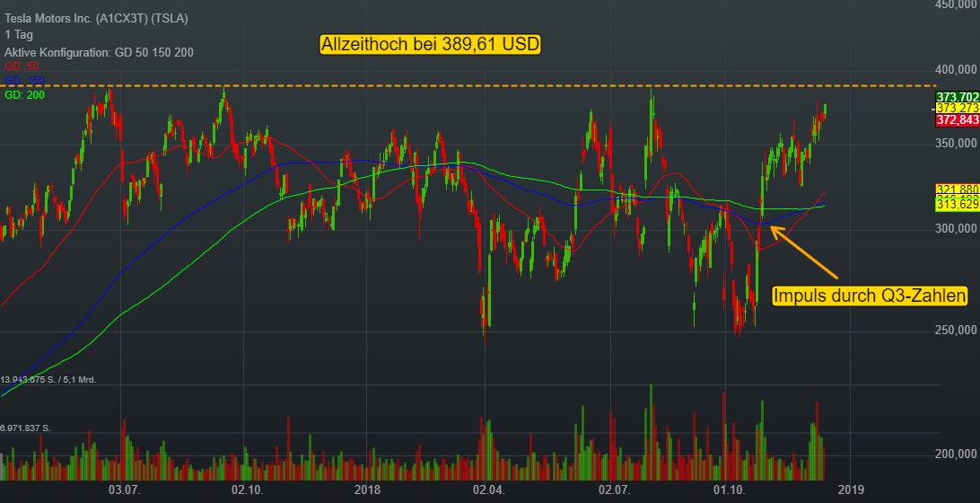The height and width of the screenshot is (503, 980).
Task: Click the 'Impuls durch Q3-Zahlen' annotation label
Action: tap(870, 296)
